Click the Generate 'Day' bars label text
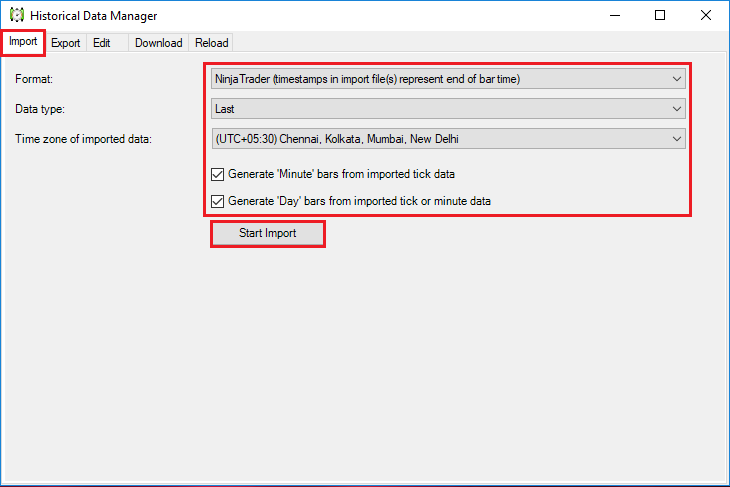The image size is (730, 487). click(x=359, y=201)
